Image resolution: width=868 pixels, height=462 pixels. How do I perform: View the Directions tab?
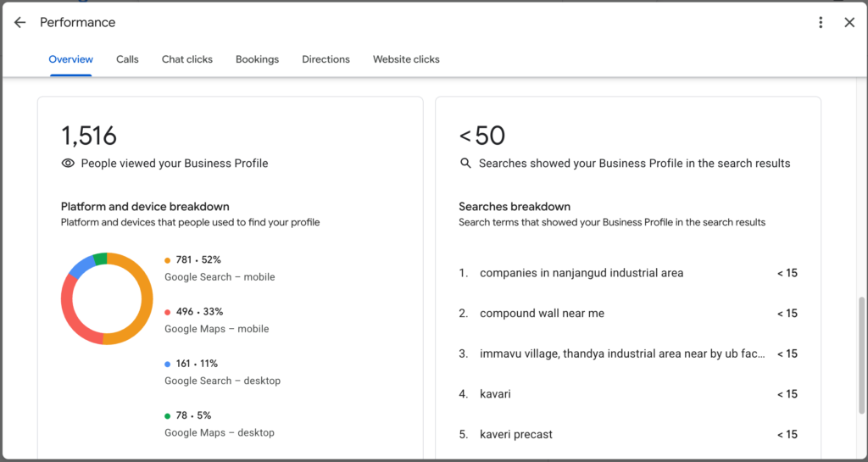(x=326, y=59)
